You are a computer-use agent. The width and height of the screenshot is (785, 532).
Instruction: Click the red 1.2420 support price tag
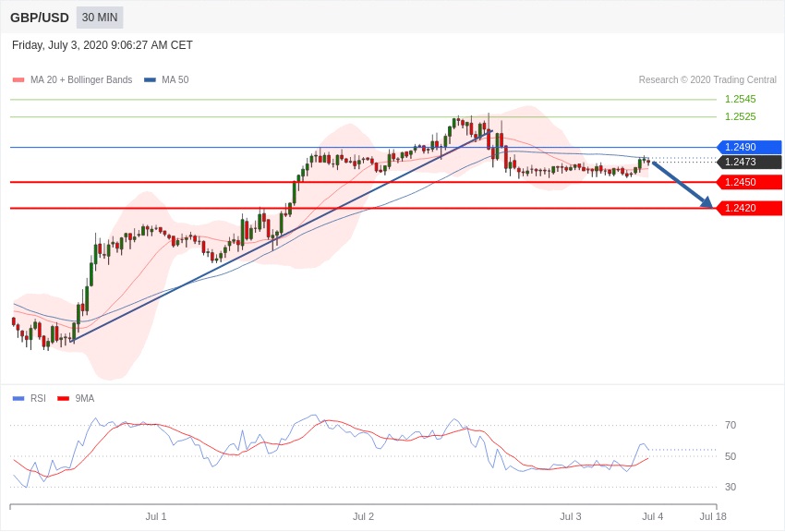749,208
